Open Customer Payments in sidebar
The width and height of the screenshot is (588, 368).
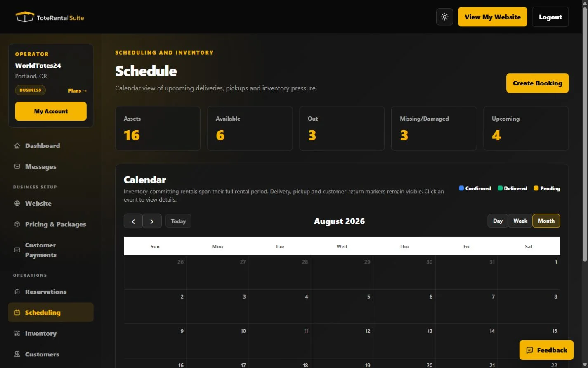pos(51,250)
